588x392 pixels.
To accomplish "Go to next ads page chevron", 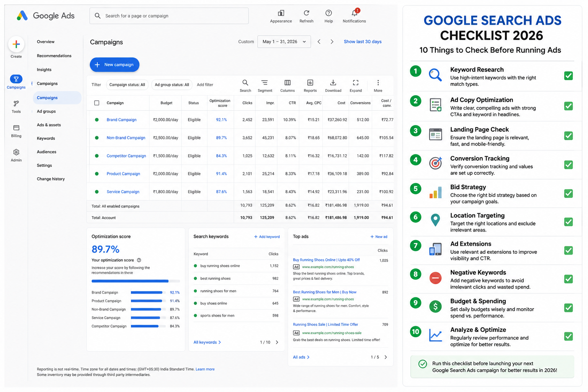I will click(x=385, y=357).
